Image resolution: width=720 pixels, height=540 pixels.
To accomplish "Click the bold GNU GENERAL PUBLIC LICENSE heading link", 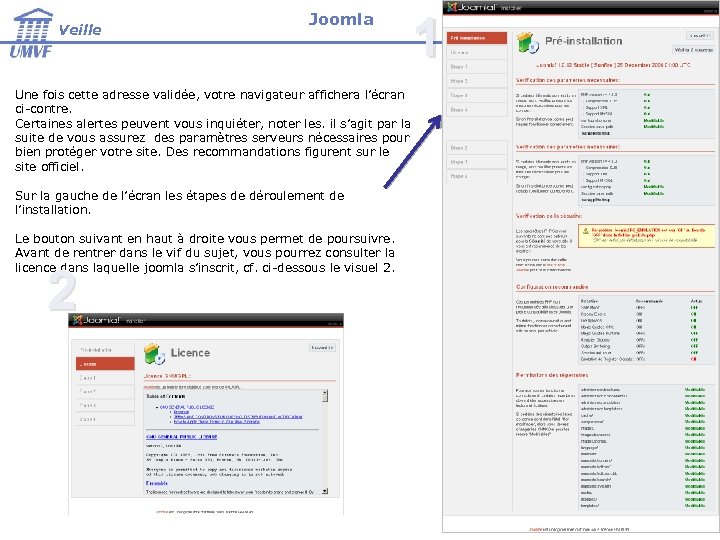I will pos(181,437).
